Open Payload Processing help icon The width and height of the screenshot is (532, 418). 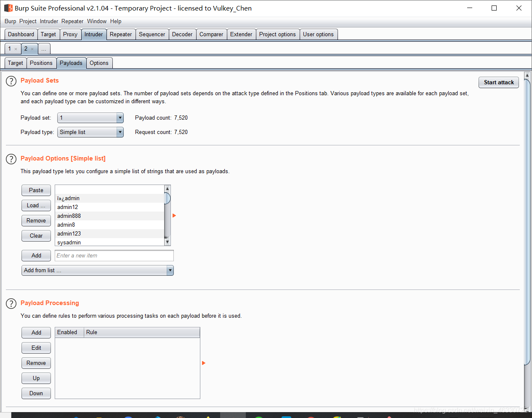point(11,303)
